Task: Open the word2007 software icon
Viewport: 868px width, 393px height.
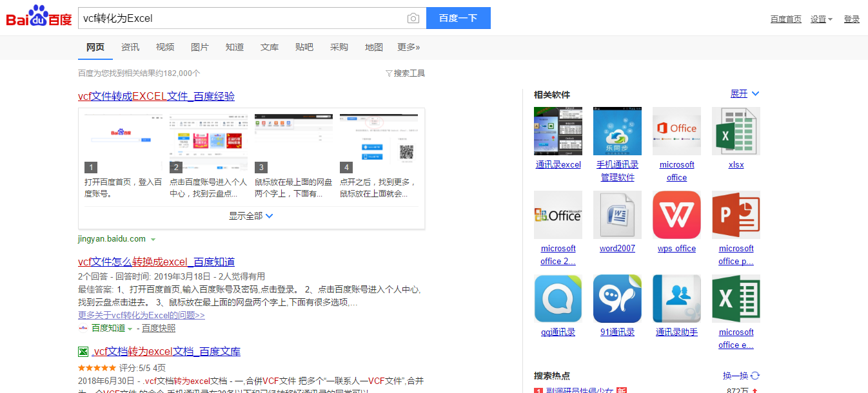Action: click(x=617, y=215)
